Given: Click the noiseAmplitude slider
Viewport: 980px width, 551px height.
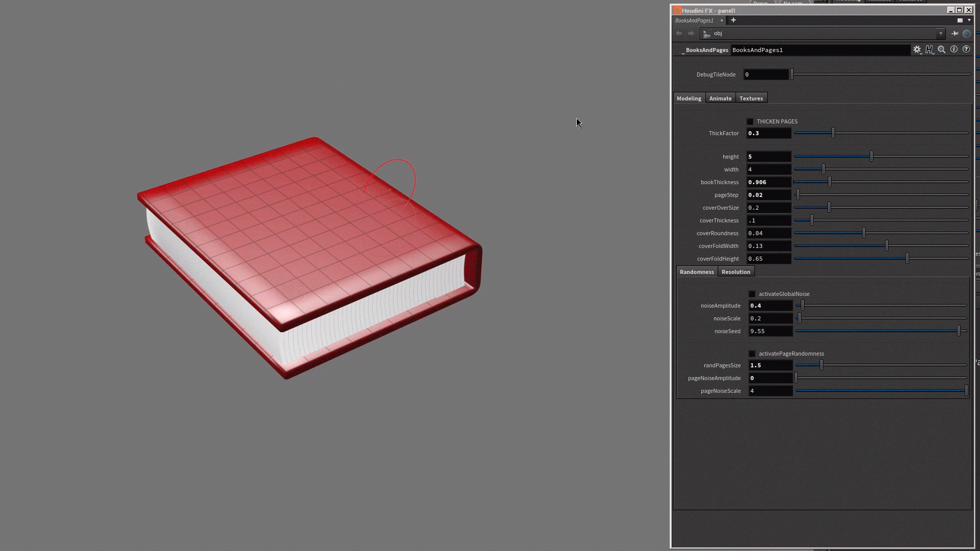Looking at the screenshot, I should 881,306.
